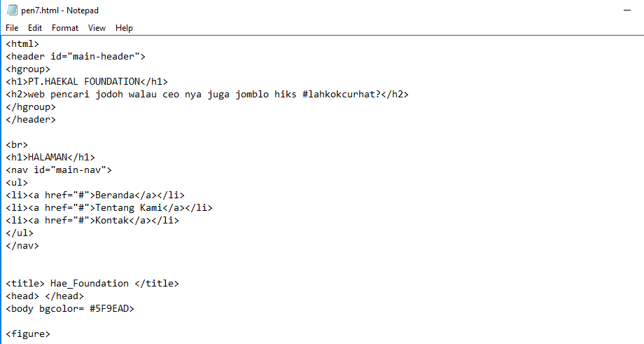
Task: Click the Kontak list item line
Action: pyautogui.click(x=92, y=221)
